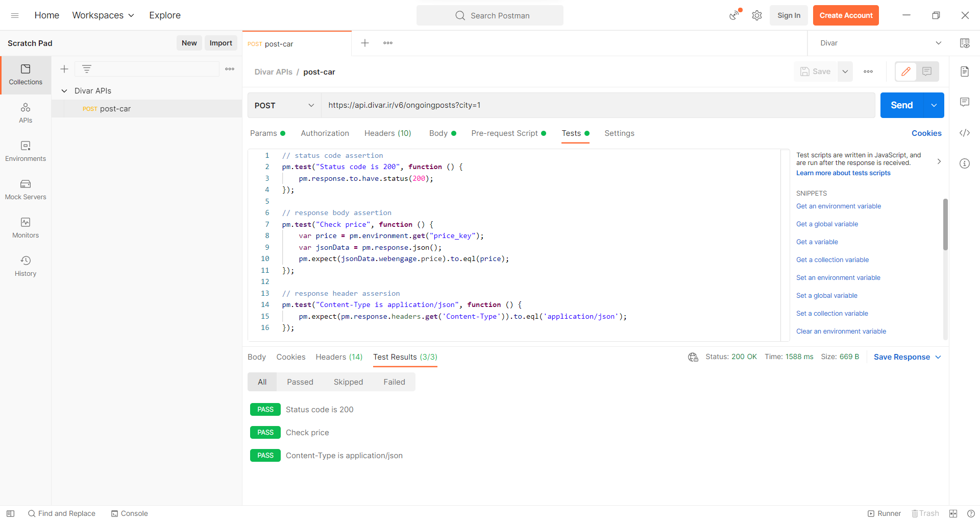Viewport: 980px width, 520px height.
Task: Click Search Postman field
Action: point(490,15)
